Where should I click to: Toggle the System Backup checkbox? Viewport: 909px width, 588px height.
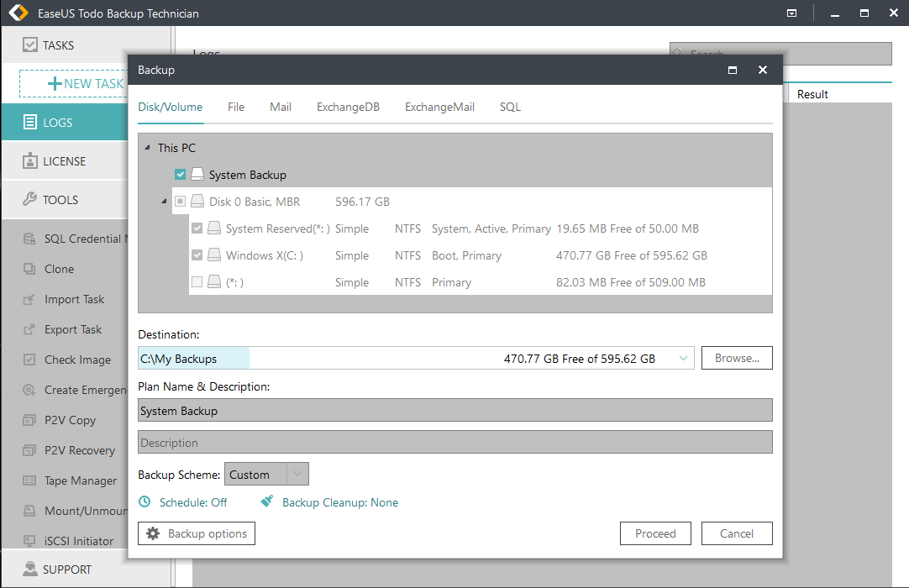tap(181, 174)
